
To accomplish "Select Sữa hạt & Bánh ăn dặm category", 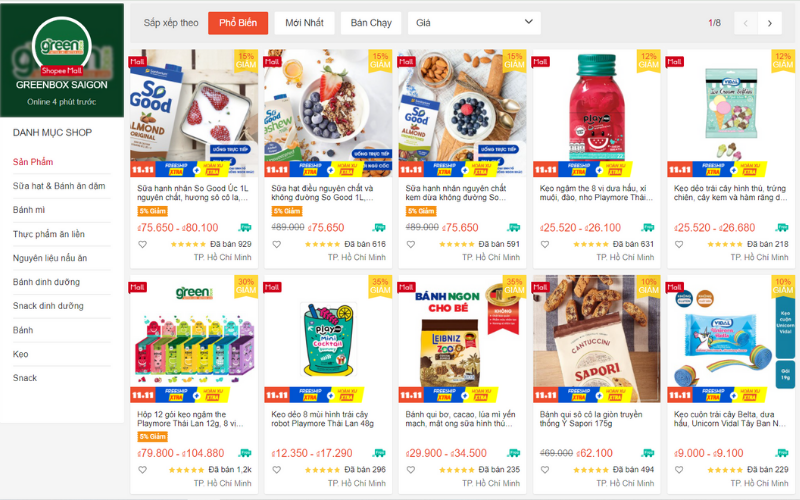I will (x=59, y=186).
